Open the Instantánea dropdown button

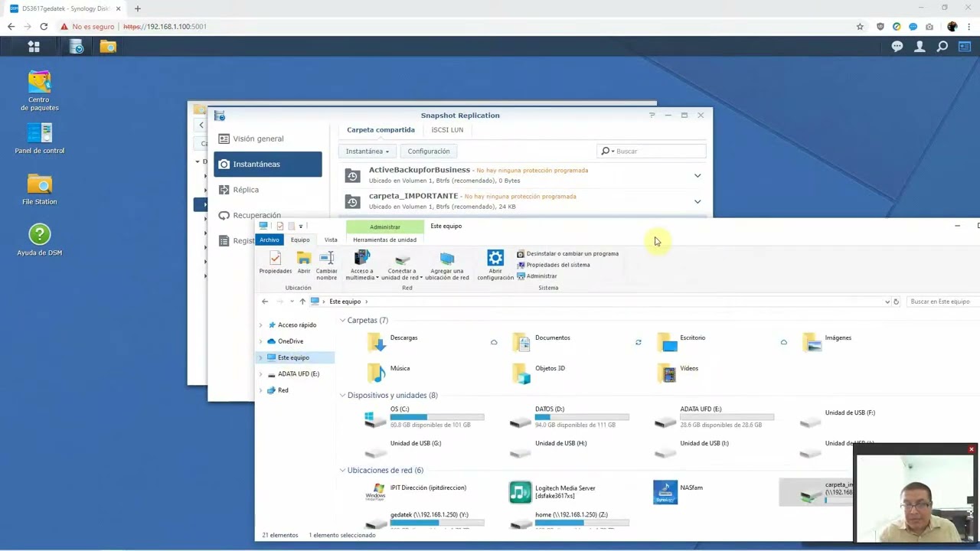(x=367, y=151)
